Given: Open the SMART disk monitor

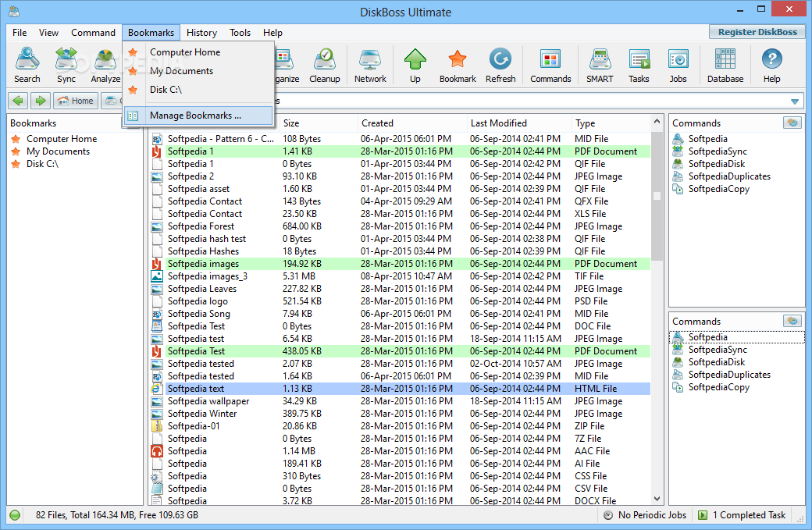Looking at the screenshot, I should point(600,66).
